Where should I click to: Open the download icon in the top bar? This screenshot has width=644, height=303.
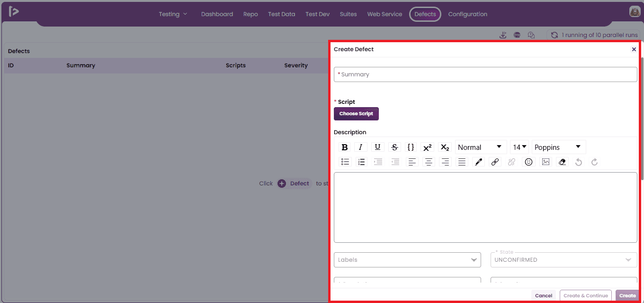503,35
